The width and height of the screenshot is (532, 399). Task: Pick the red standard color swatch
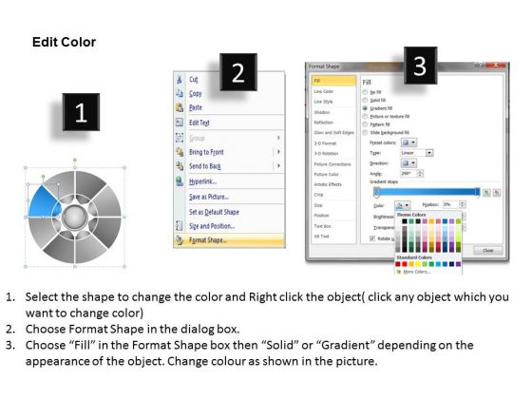(x=405, y=264)
